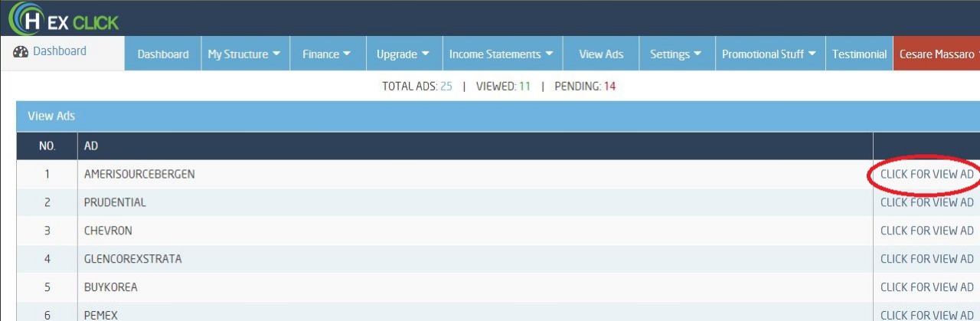Expand the Promotional Stuff menu
The image size is (980, 321).
coord(769,54)
